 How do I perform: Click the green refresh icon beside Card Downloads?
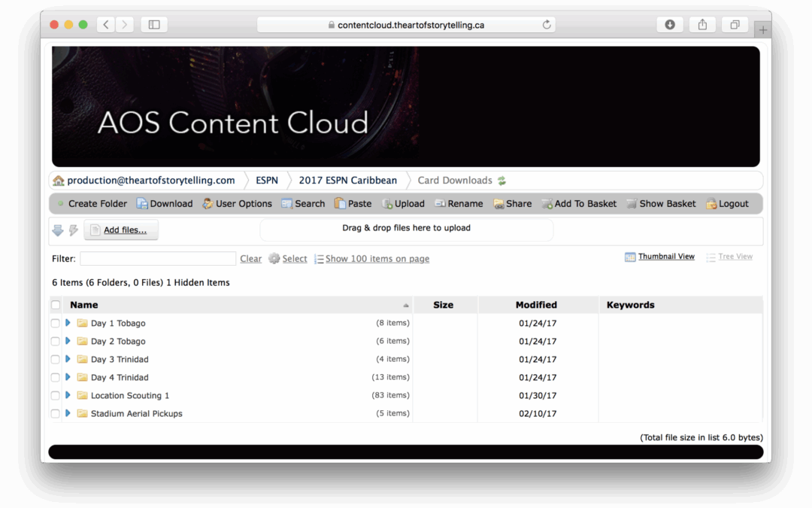[501, 181]
